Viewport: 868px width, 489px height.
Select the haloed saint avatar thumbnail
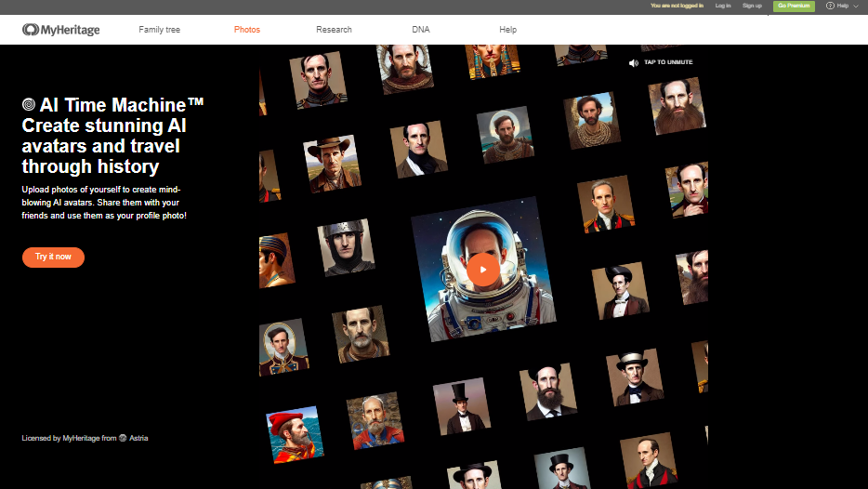point(505,135)
